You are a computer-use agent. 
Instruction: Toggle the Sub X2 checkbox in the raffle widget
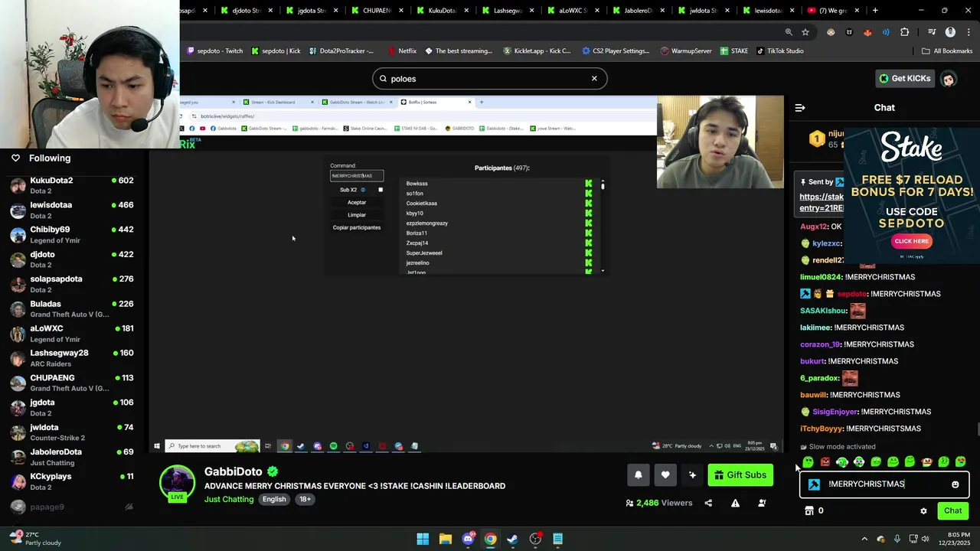pos(381,190)
